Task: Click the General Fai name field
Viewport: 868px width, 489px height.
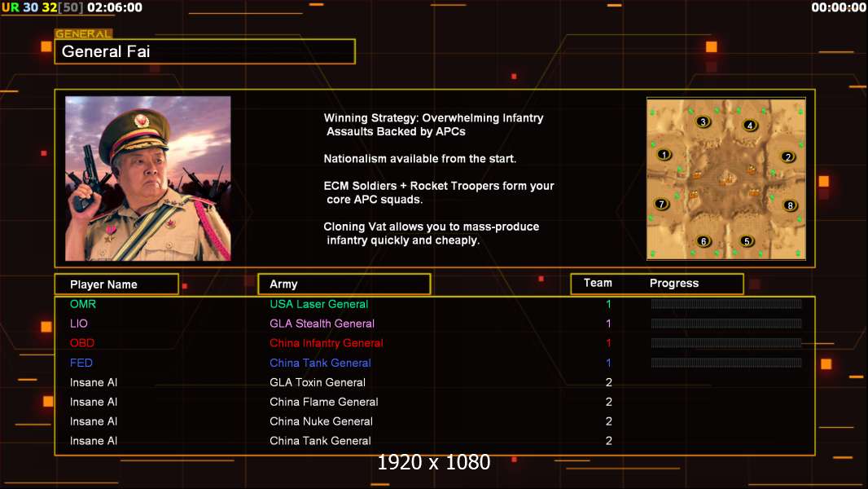Action: click(205, 51)
